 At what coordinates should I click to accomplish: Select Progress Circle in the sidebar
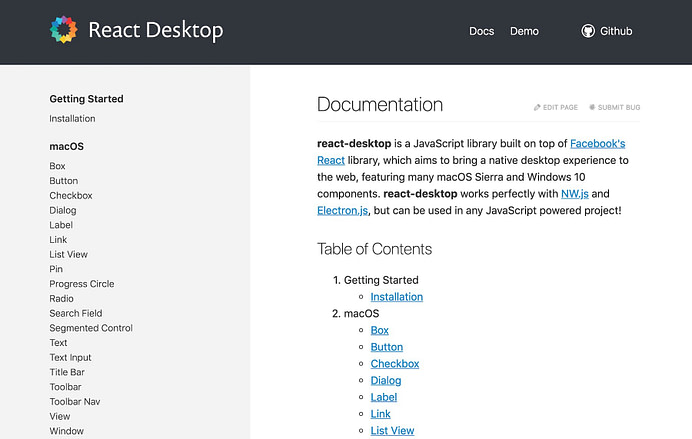[82, 284]
